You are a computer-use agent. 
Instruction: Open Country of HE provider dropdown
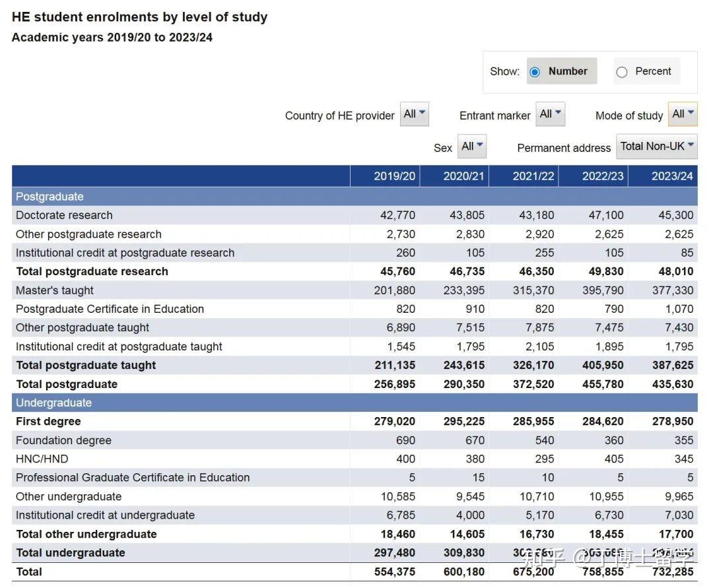click(x=415, y=114)
